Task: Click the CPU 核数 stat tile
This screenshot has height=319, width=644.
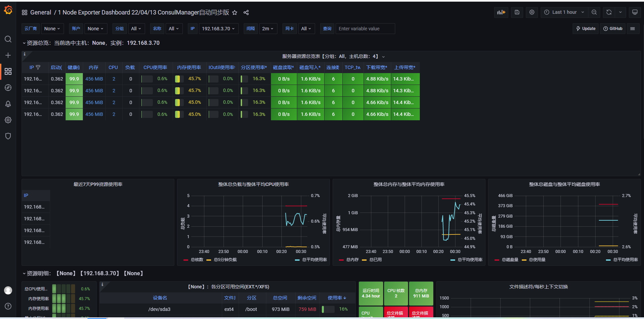Action: (396, 293)
